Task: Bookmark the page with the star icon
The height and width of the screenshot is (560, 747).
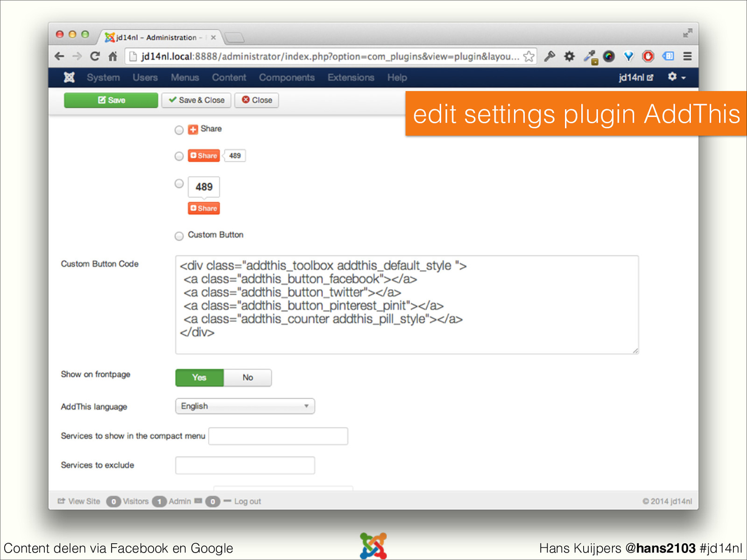Action: click(x=529, y=56)
